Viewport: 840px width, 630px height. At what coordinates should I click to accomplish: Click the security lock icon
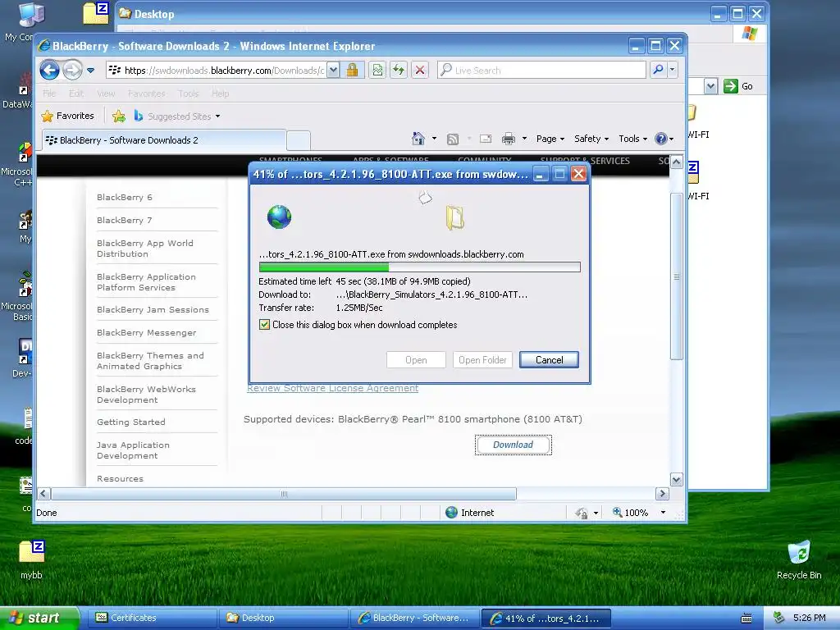pyautogui.click(x=353, y=71)
